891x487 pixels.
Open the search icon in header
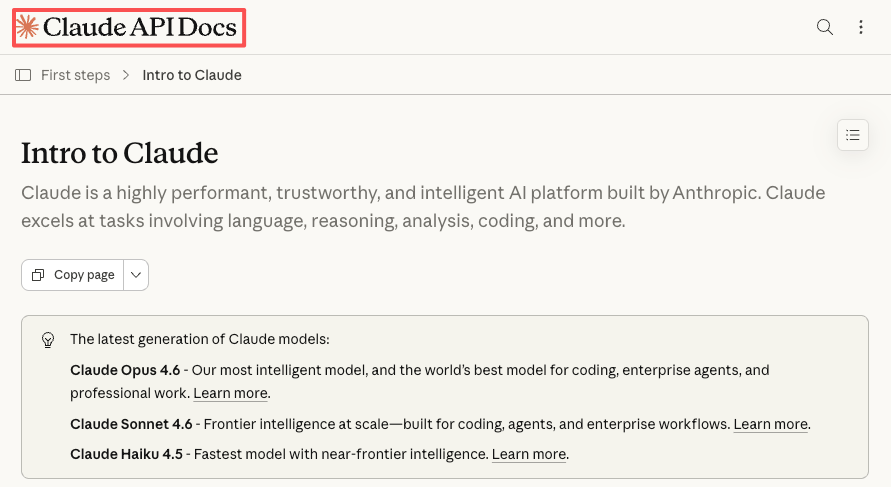point(825,27)
